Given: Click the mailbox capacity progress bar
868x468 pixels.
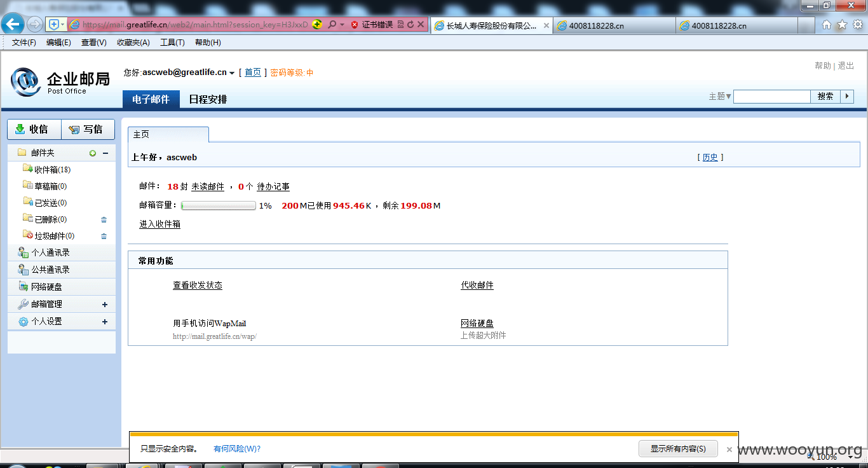Looking at the screenshot, I should [x=218, y=205].
